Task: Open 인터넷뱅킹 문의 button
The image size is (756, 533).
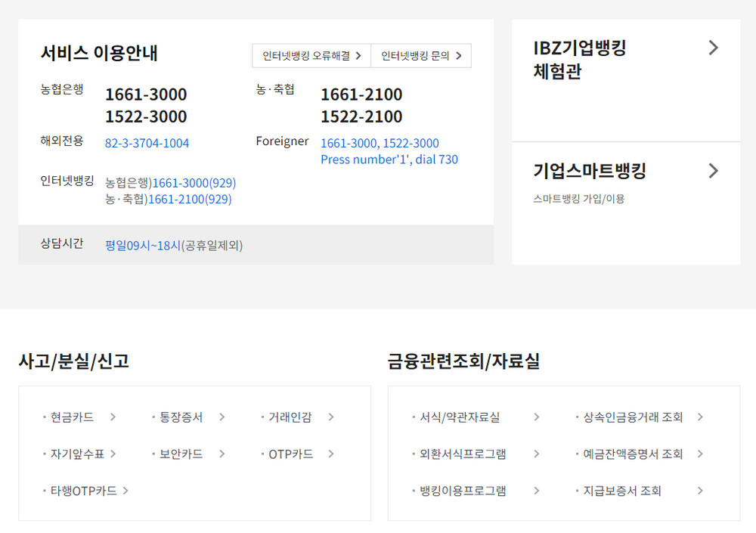Action: [421, 56]
